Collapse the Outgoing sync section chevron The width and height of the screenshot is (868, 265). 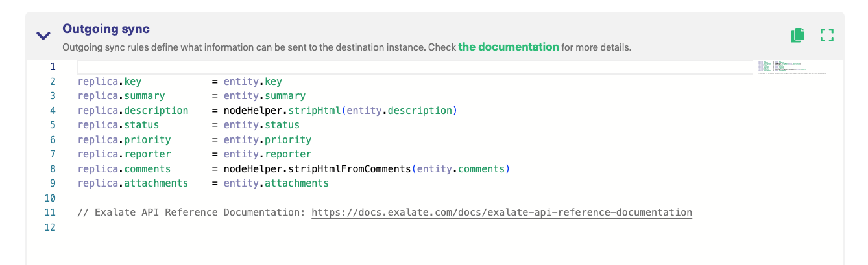[x=43, y=36]
